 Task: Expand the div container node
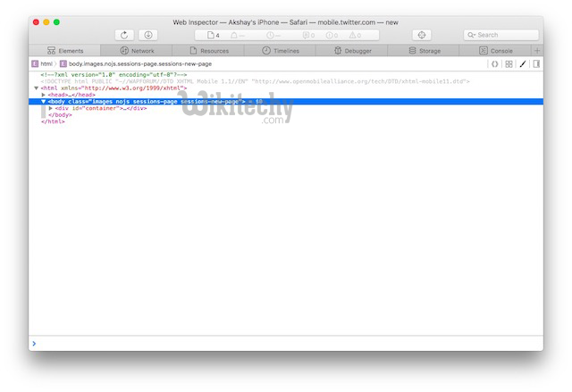tap(51, 108)
